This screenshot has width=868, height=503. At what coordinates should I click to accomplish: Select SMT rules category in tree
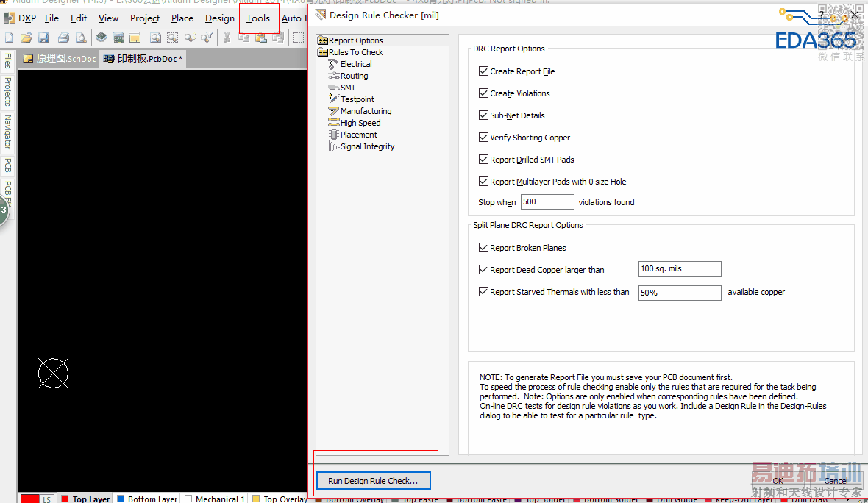342,88
